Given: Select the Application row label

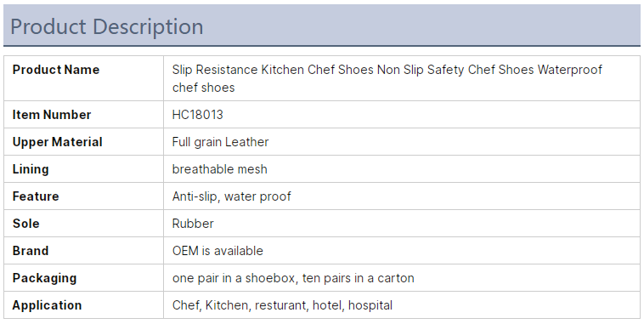Looking at the screenshot, I should pos(47,305).
